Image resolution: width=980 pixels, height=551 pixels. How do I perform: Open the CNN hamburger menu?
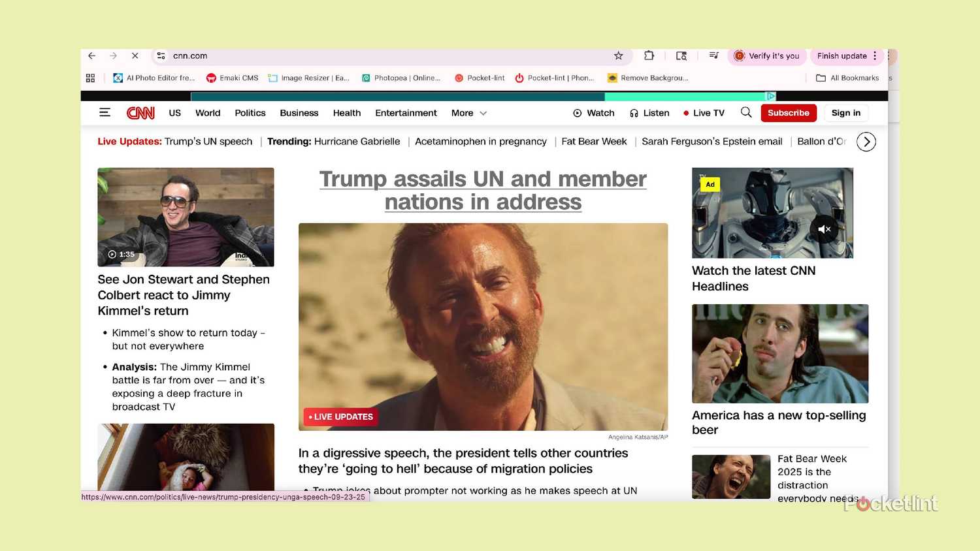(105, 113)
